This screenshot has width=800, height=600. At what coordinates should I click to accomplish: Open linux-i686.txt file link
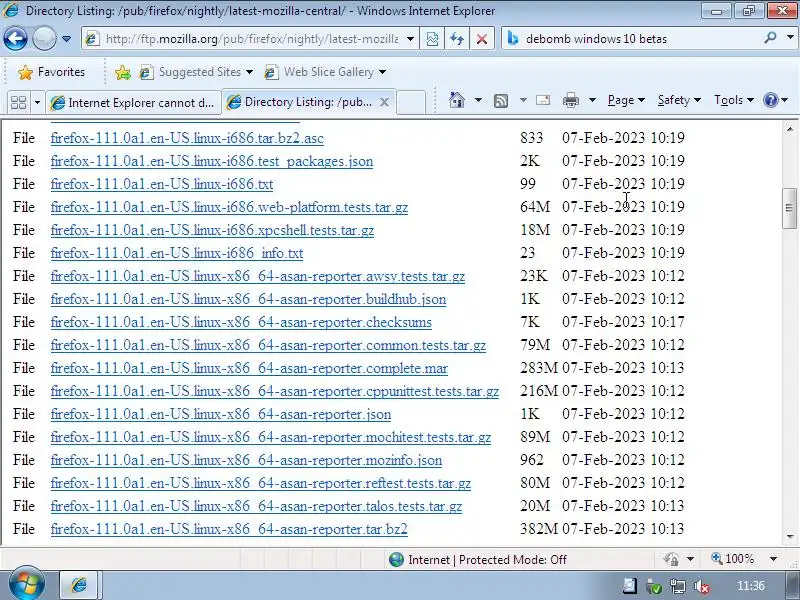162,184
